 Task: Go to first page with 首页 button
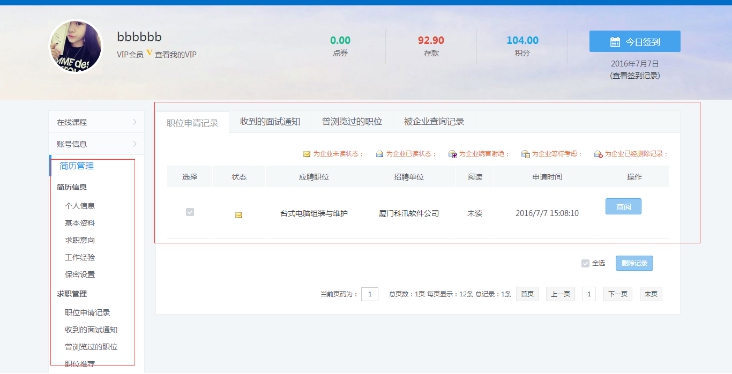pos(528,294)
